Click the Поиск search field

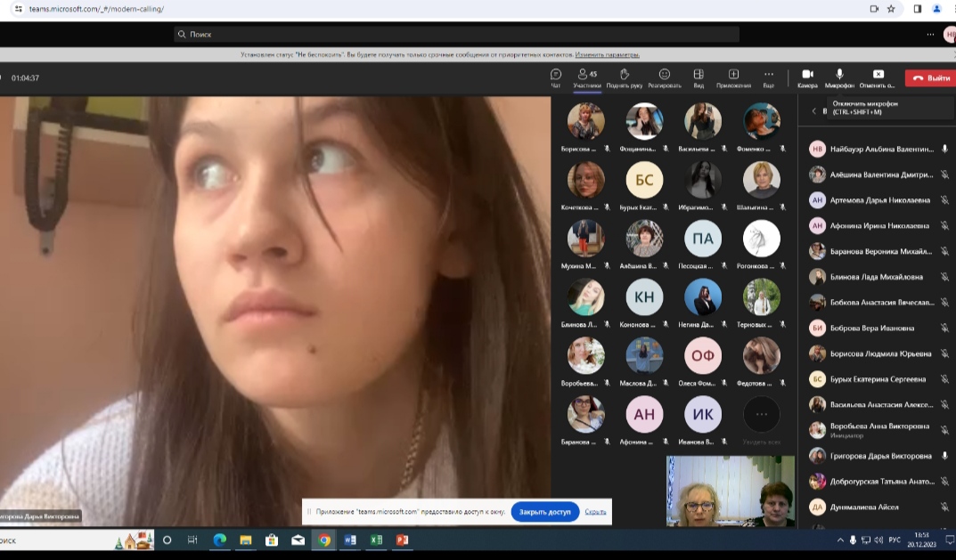click(456, 34)
